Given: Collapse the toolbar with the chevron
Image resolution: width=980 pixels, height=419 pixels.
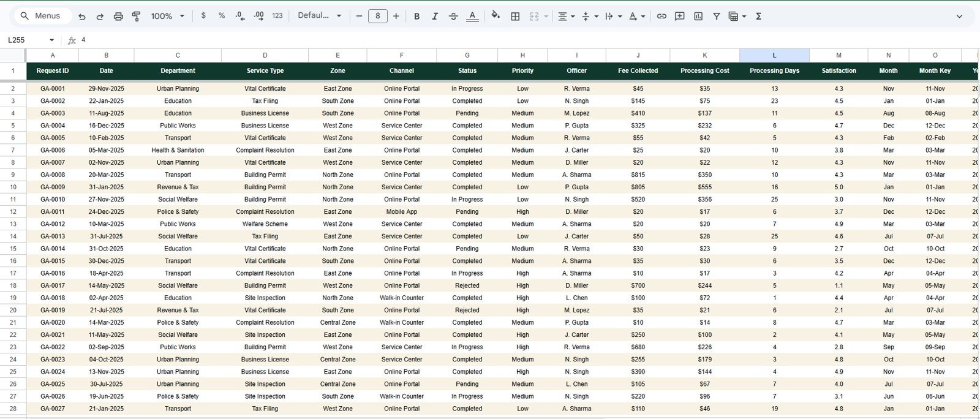Looking at the screenshot, I should pos(959,17).
